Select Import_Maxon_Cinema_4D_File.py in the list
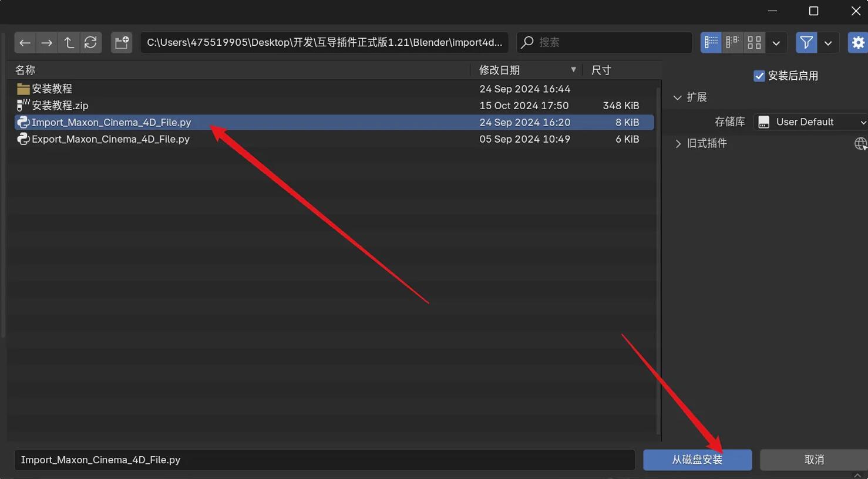 (x=334, y=122)
